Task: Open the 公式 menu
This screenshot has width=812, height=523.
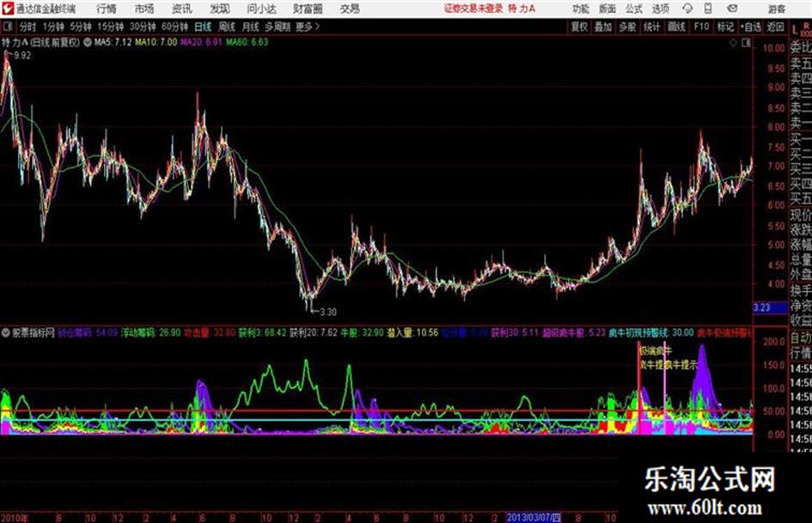Action: [634, 9]
